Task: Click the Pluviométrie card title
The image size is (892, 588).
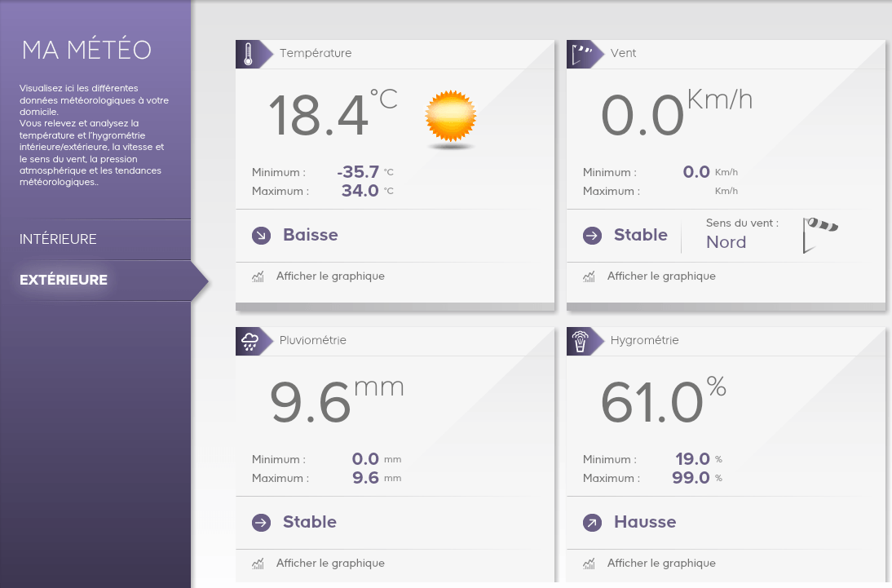Action: click(x=313, y=340)
